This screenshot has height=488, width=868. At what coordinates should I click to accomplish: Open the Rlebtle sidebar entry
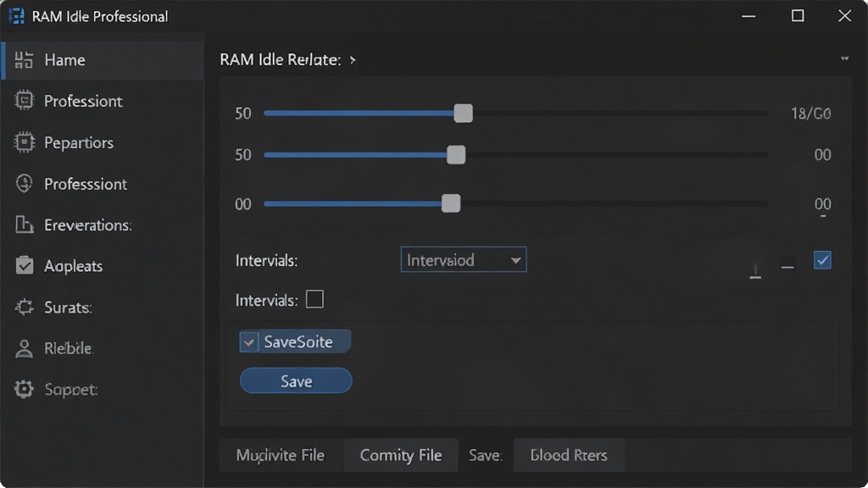pyautogui.click(x=103, y=348)
